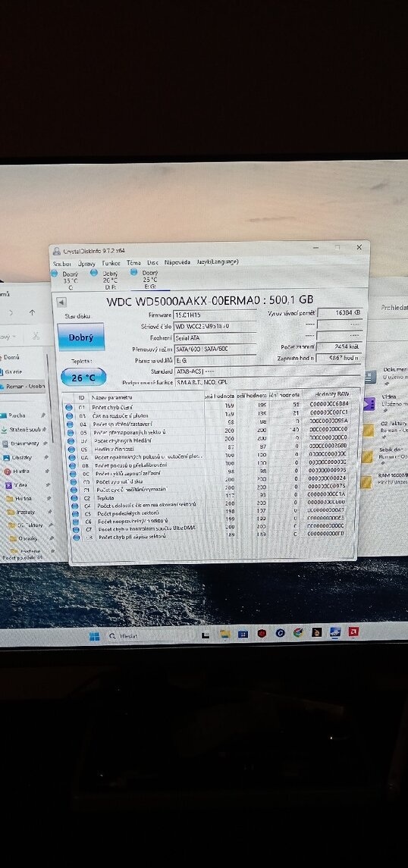Open Chrome from the taskbar

298,632
